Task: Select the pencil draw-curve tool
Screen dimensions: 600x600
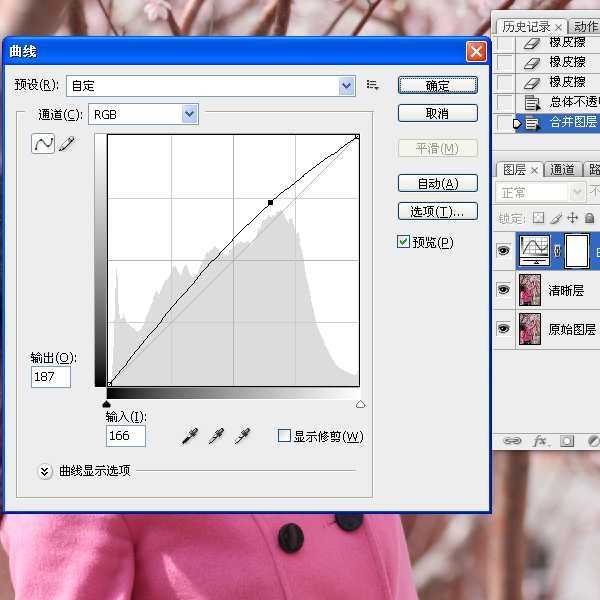Action: coord(67,144)
